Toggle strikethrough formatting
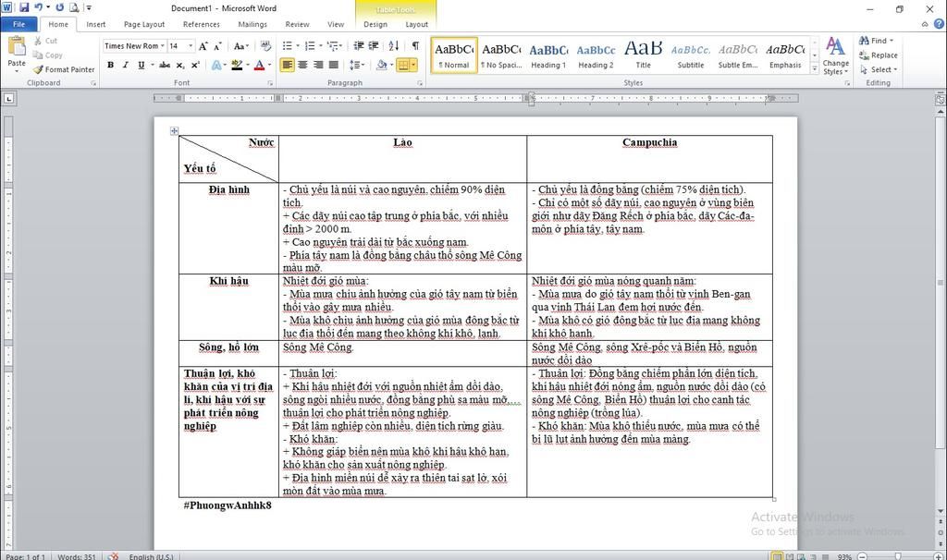The height and width of the screenshot is (560, 947). 165,65
